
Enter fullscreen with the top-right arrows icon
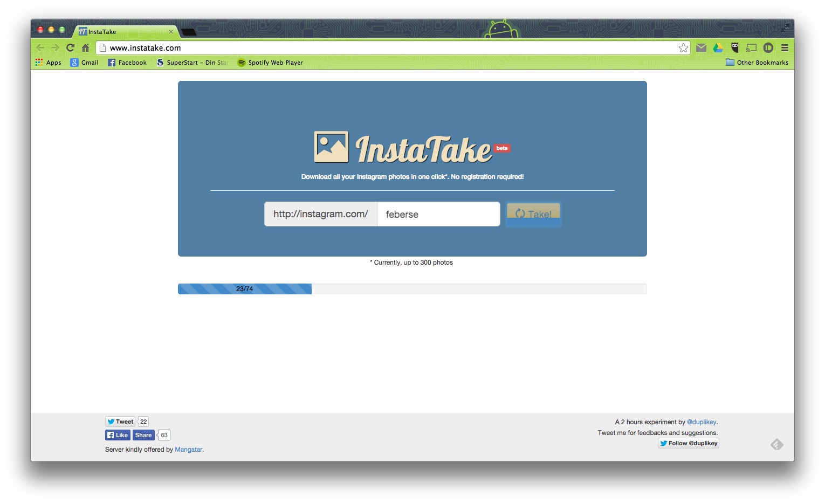coord(785,28)
